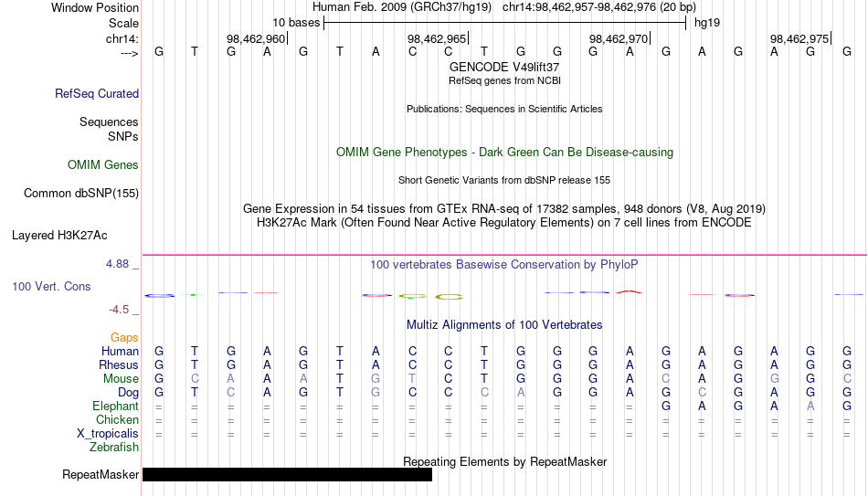Click the sequence direction arrow '--->'
868x496 pixels.
[129, 53]
